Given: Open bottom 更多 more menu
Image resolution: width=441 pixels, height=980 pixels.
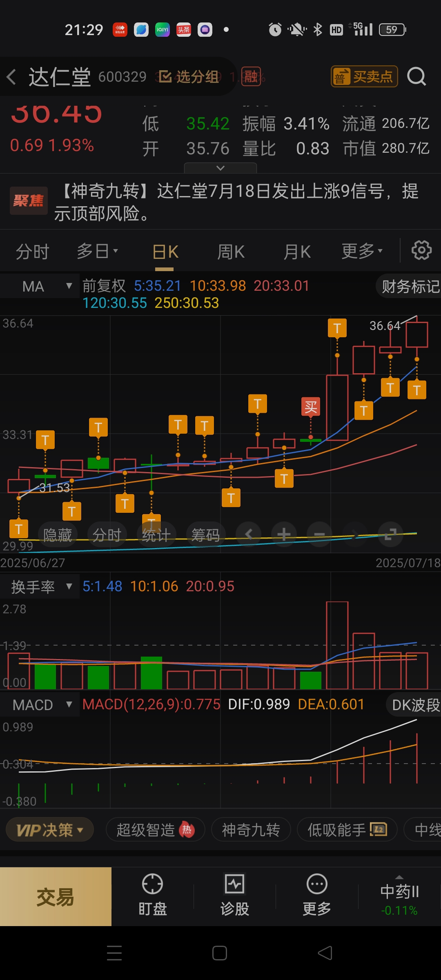Looking at the screenshot, I should [x=317, y=895].
